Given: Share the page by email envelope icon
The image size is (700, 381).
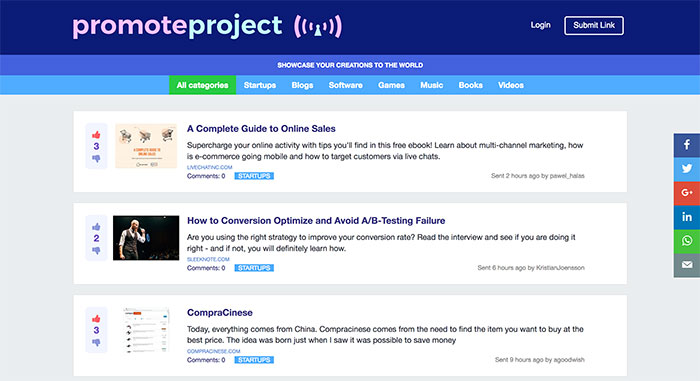Looking at the screenshot, I should click(x=687, y=265).
